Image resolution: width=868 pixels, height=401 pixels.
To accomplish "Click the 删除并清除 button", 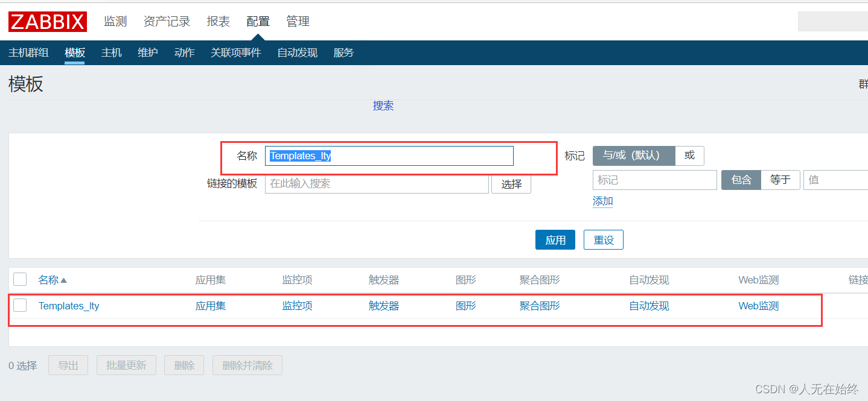I will (x=247, y=365).
